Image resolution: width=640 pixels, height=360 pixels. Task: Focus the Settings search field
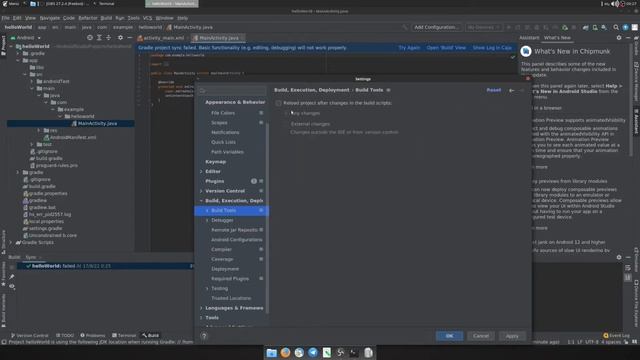[x=232, y=91]
